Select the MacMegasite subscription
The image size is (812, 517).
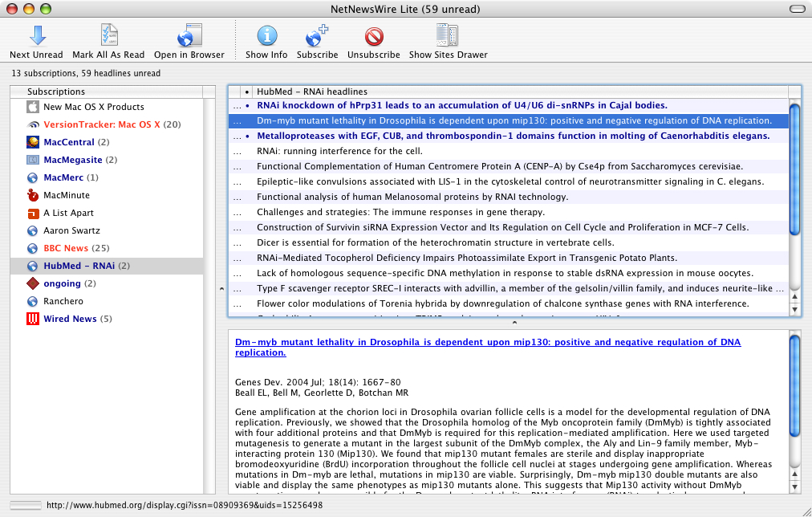(107, 160)
